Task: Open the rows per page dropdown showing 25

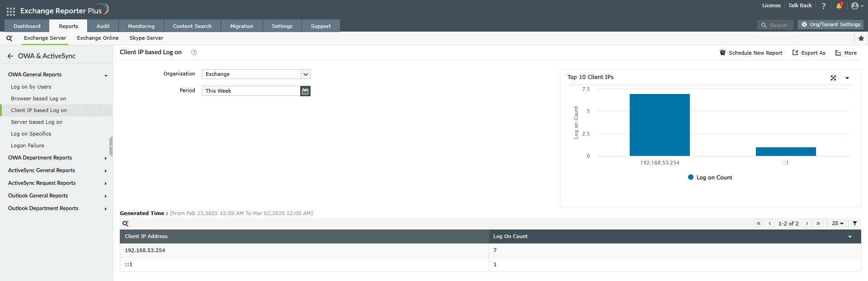Action: click(x=838, y=223)
